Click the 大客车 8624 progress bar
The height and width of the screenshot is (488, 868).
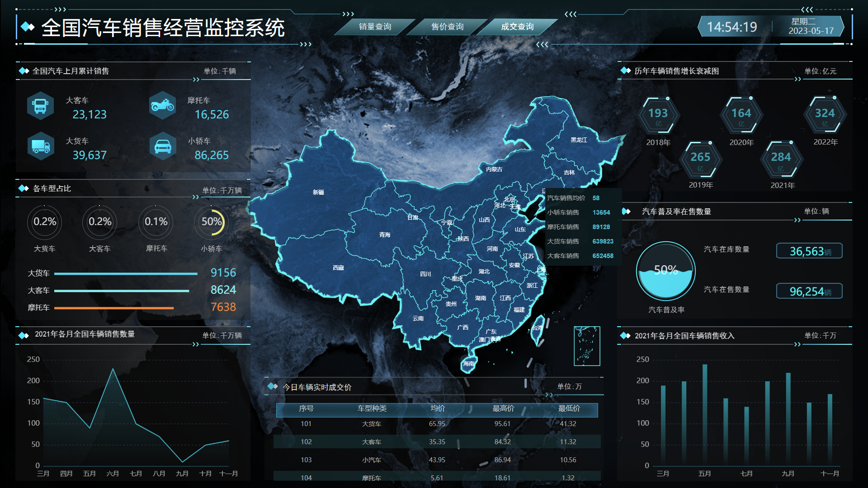[122, 291]
